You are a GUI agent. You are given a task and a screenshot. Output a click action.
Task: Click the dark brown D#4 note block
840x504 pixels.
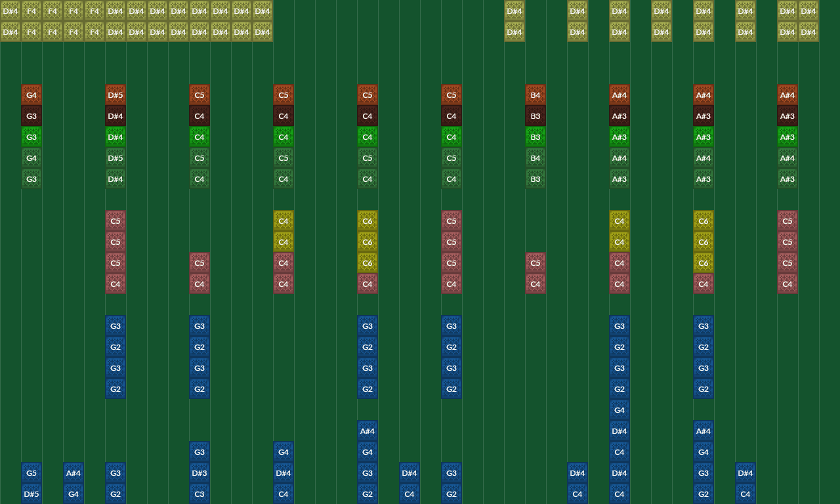click(x=115, y=116)
